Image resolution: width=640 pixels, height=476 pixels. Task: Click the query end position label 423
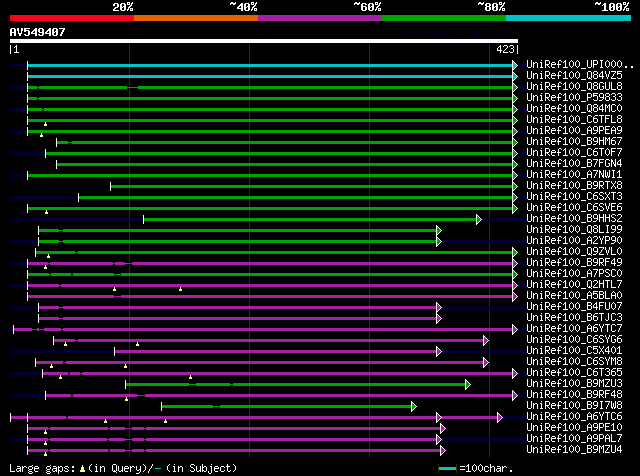[505, 49]
